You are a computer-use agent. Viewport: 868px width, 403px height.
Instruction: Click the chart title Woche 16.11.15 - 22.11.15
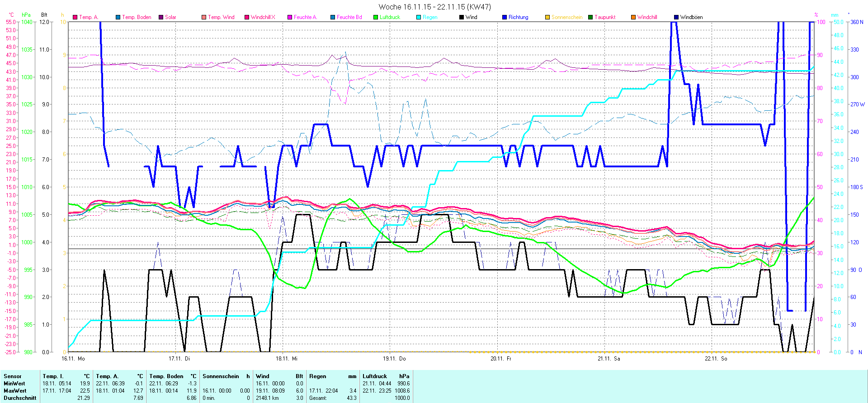[434, 7]
